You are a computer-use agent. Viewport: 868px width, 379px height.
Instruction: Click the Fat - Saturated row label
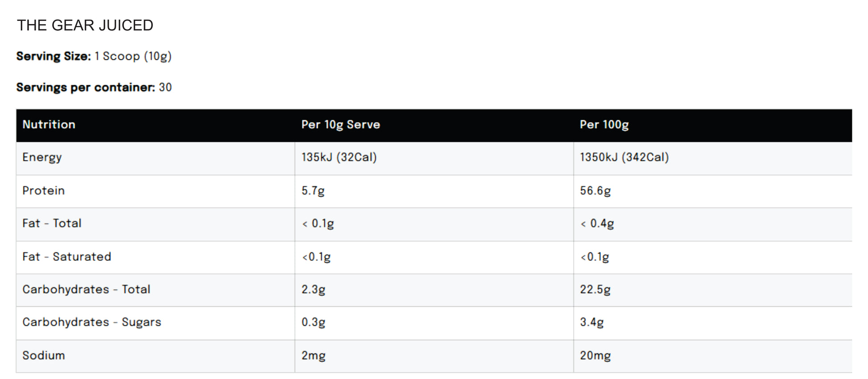[x=67, y=257]
